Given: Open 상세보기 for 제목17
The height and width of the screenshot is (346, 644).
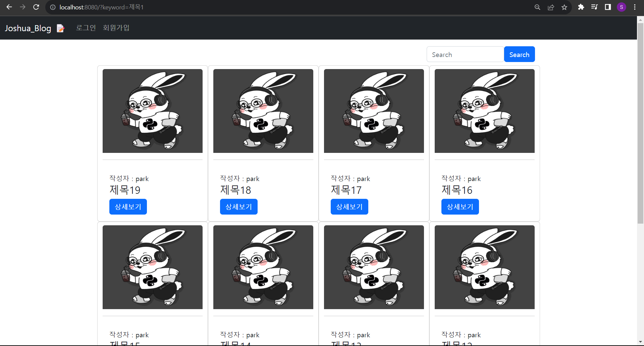Looking at the screenshot, I should 350,207.
